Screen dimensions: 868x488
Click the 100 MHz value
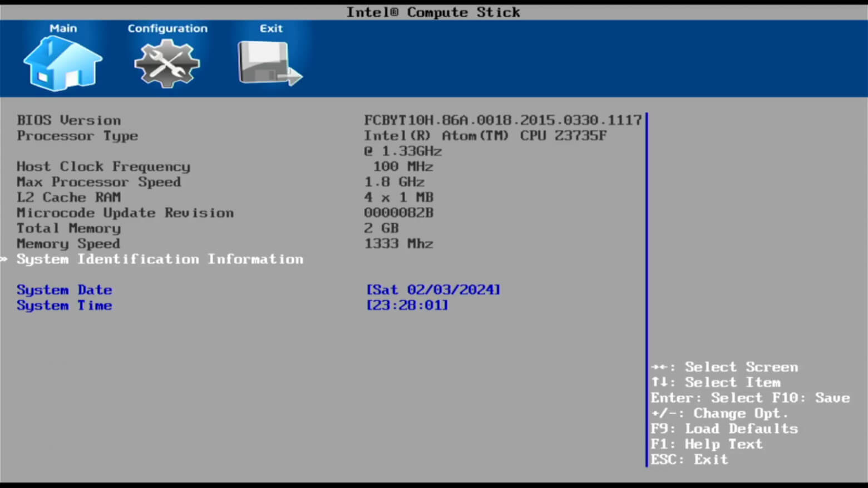click(403, 166)
